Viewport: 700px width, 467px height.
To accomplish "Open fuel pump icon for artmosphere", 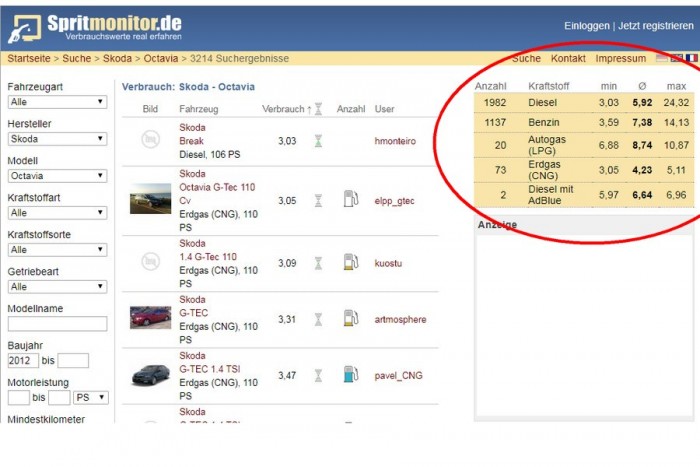I will (x=351, y=318).
